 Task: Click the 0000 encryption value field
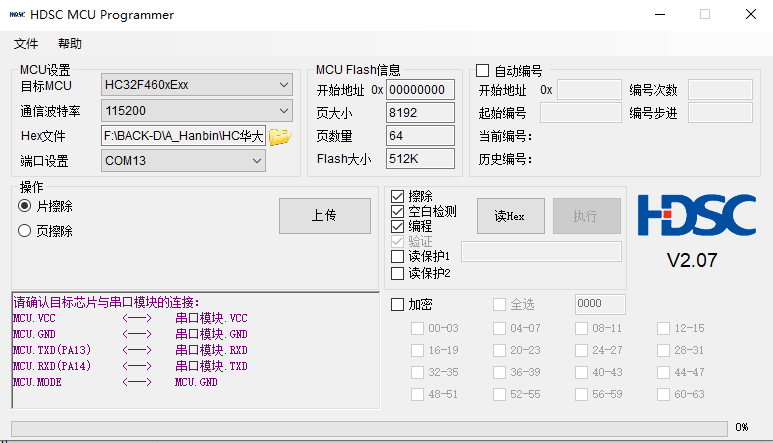[600, 304]
